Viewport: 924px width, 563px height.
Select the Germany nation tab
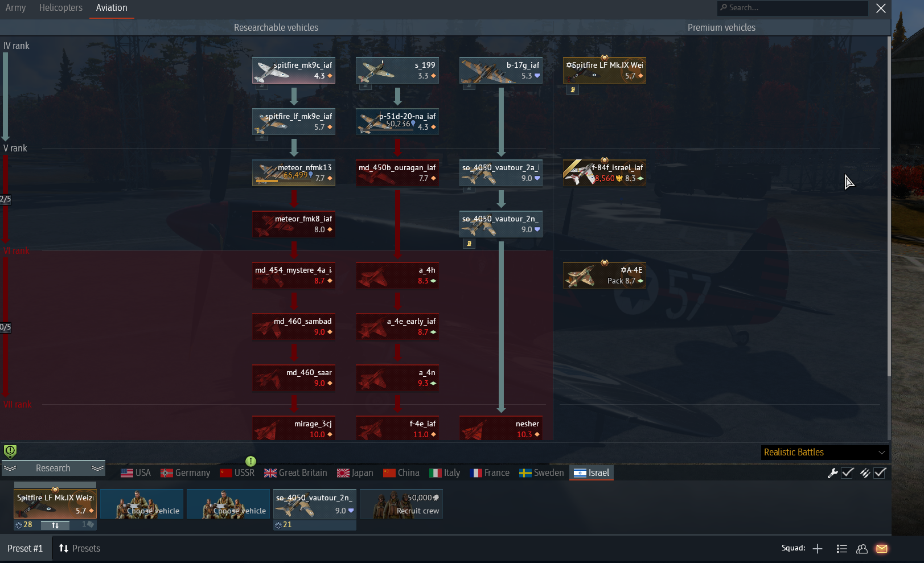[186, 473]
